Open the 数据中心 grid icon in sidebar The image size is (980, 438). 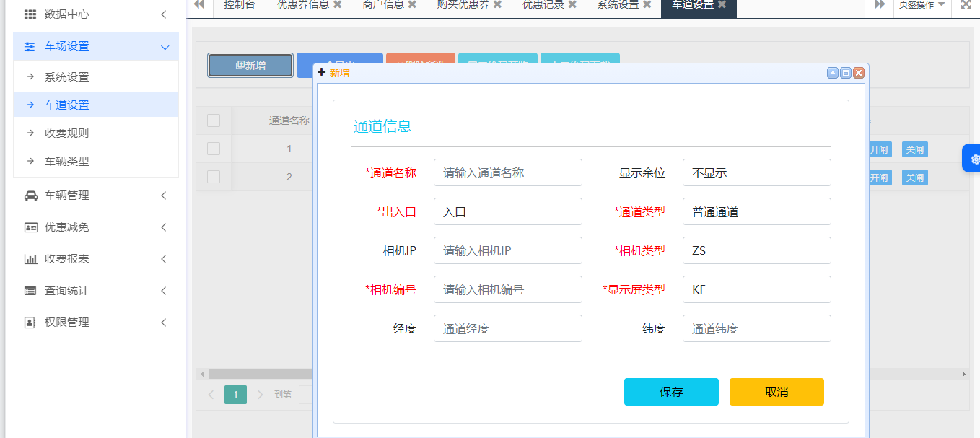coord(29,13)
